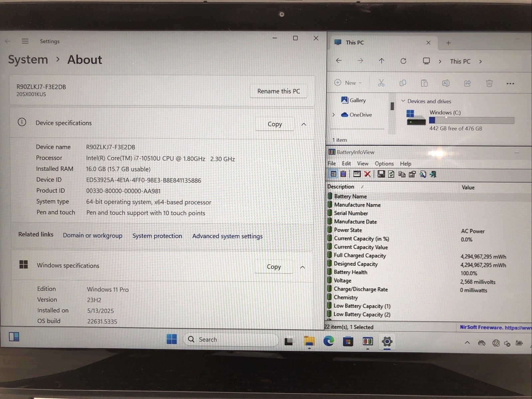Open File Explorer from the taskbar
532x399 pixels.
click(x=309, y=341)
